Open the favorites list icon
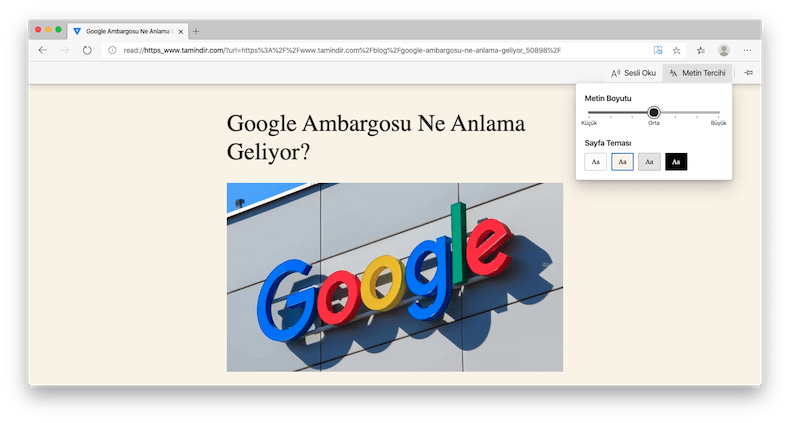This screenshot has height=423, width=790. click(700, 50)
